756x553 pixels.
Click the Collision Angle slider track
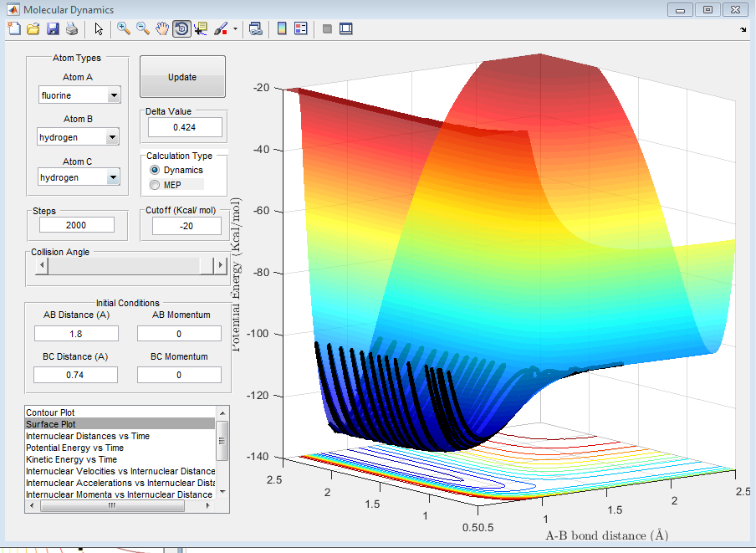(x=125, y=266)
